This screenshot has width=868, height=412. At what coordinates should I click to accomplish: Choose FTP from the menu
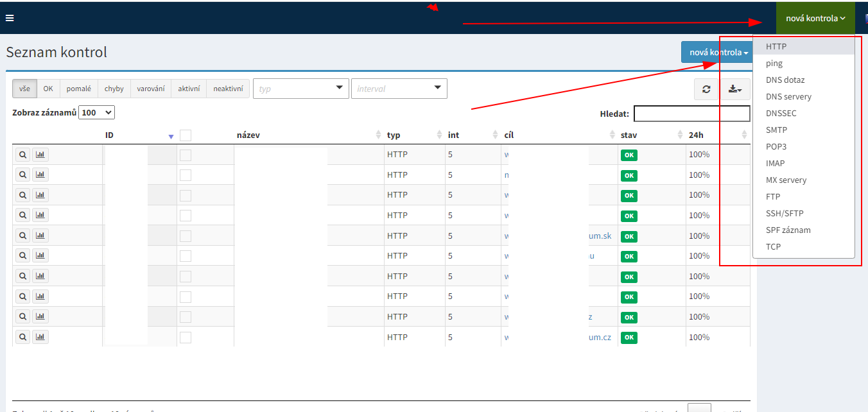coord(804,197)
